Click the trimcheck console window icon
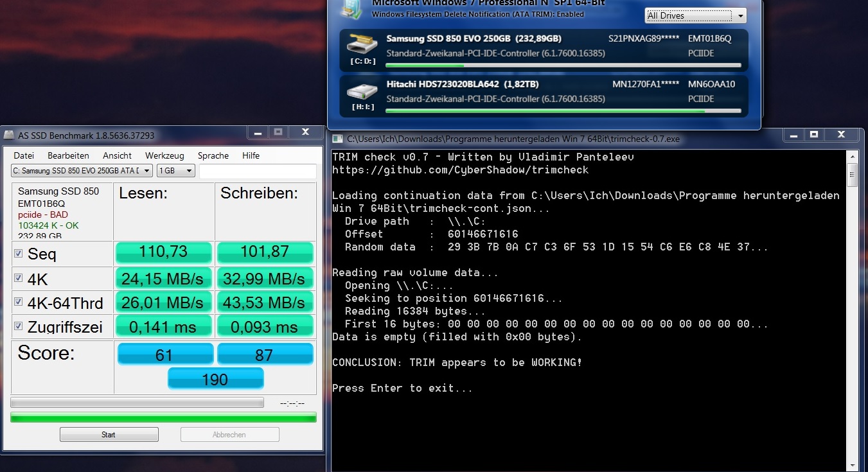868x472 pixels. (338, 138)
